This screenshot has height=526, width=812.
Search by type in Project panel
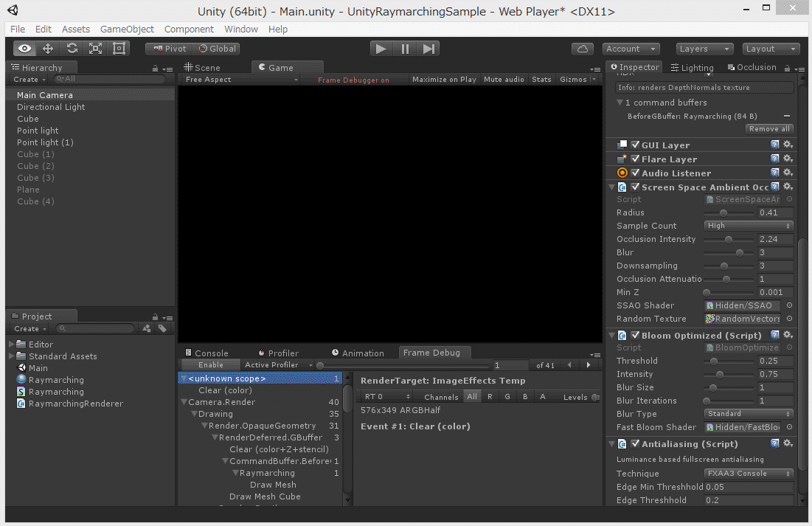pyautogui.click(x=147, y=328)
